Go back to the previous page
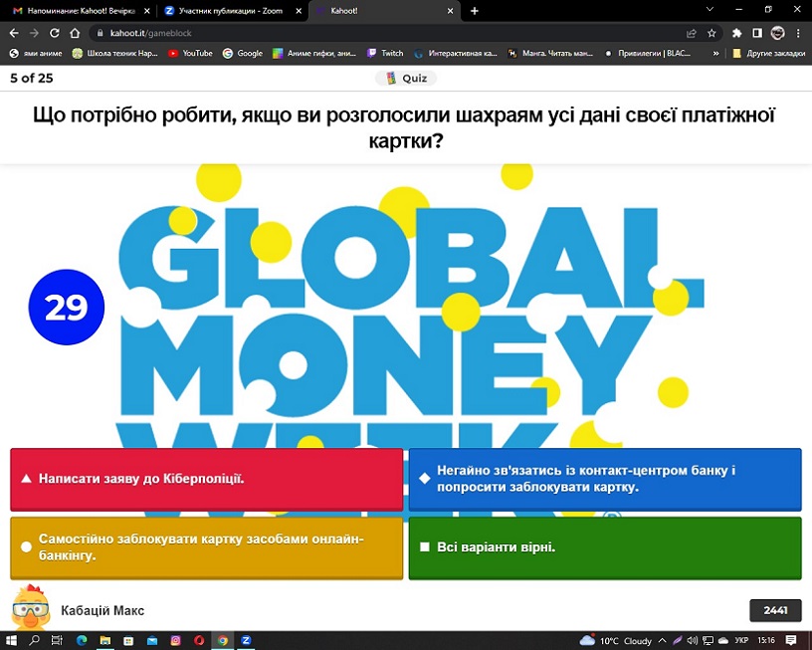812x650 pixels. pyautogui.click(x=14, y=33)
